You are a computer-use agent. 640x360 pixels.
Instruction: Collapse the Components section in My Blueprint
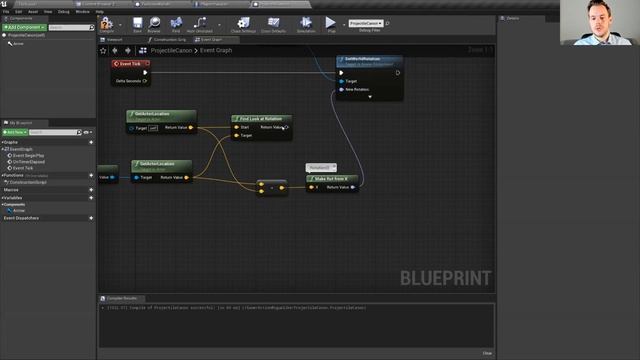tap(2, 204)
